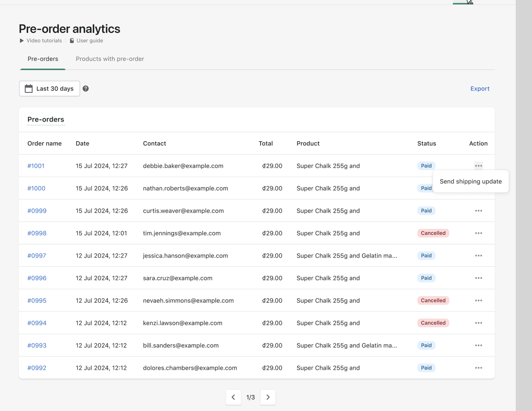Image resolution: width=532 pixels, height=411 pixels.
Task: Open order #0996
Action: click(37, 278)
